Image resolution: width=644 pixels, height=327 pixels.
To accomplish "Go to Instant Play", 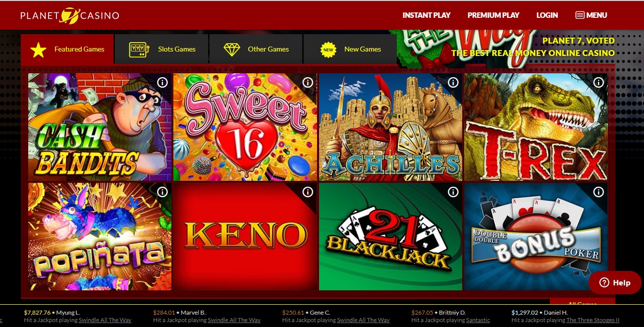I will [427, 15].
